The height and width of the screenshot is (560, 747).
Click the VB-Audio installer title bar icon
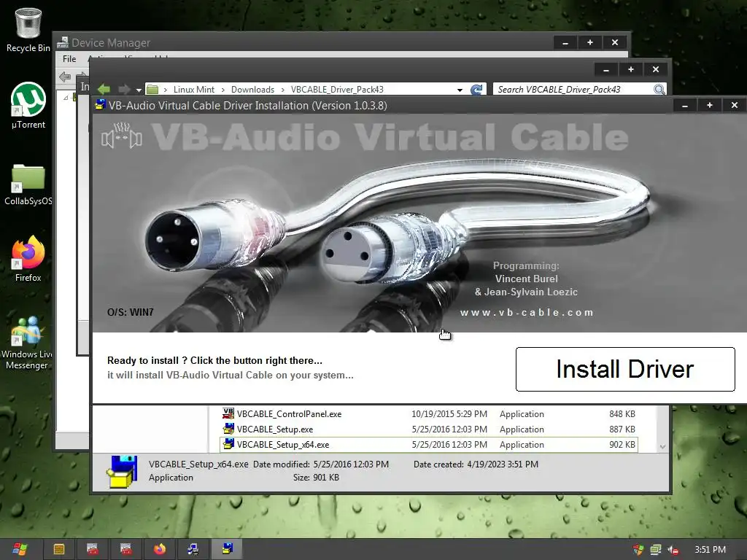point(100,105)
